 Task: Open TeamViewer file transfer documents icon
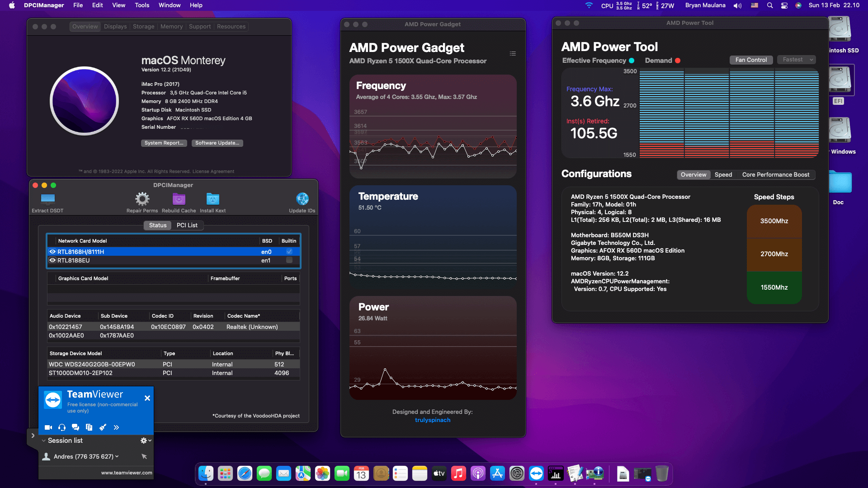pyautogui.click(x=89, y=427)
